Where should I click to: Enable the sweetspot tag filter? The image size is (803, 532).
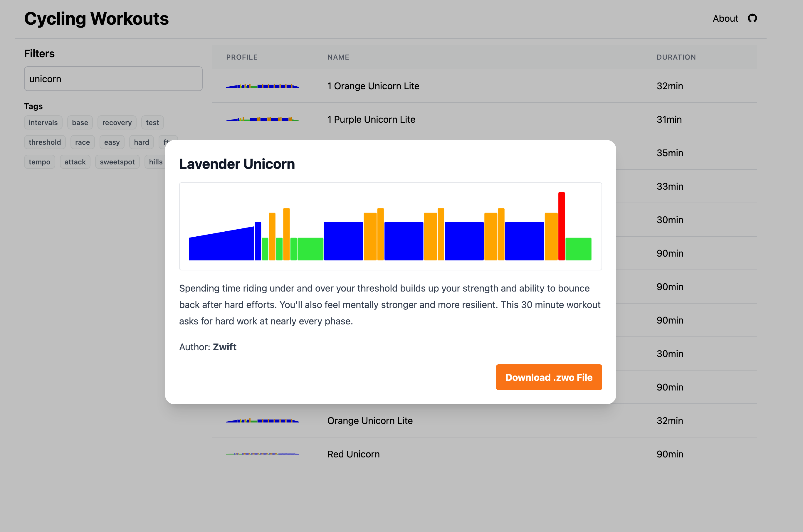coord(117,162)
